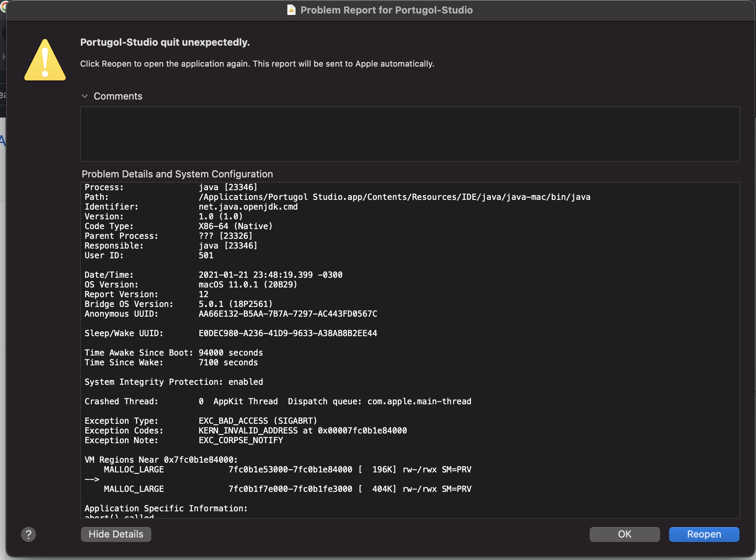Click the Problem Details and System Configuration label
756x560 pixels.
coord(177,174)
